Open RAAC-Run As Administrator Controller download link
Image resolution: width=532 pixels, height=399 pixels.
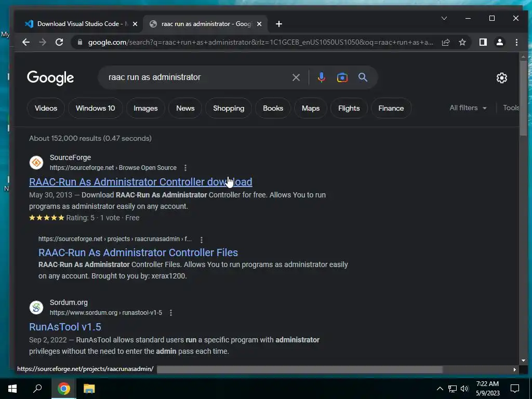(x=140, y=182)
